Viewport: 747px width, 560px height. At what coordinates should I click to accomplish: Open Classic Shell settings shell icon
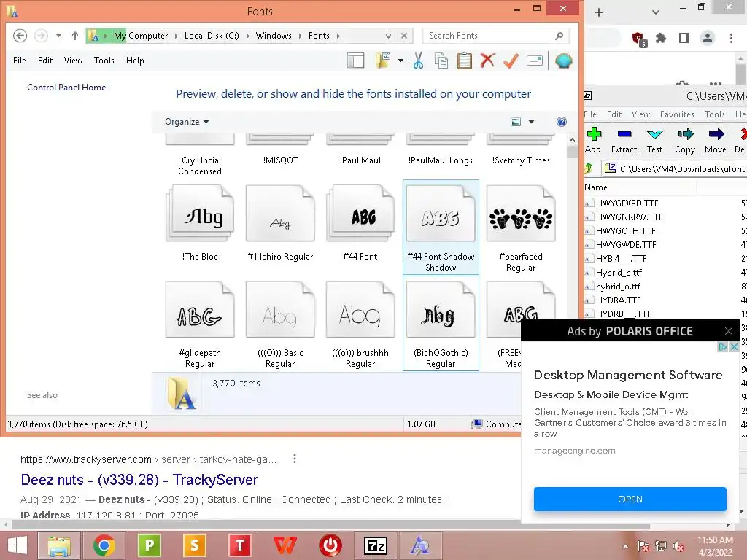tap(563, 61)
